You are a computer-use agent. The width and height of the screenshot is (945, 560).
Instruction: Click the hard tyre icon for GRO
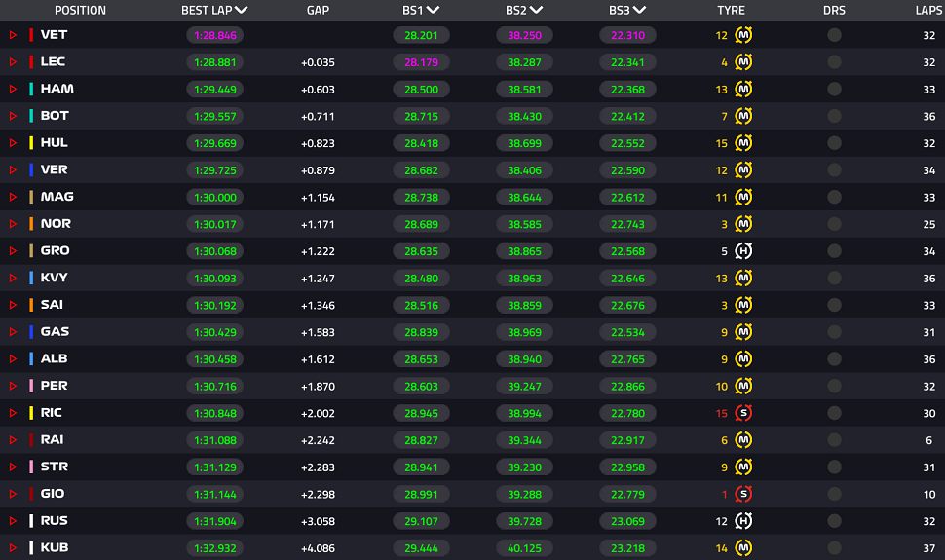click(x=743, y=250)
